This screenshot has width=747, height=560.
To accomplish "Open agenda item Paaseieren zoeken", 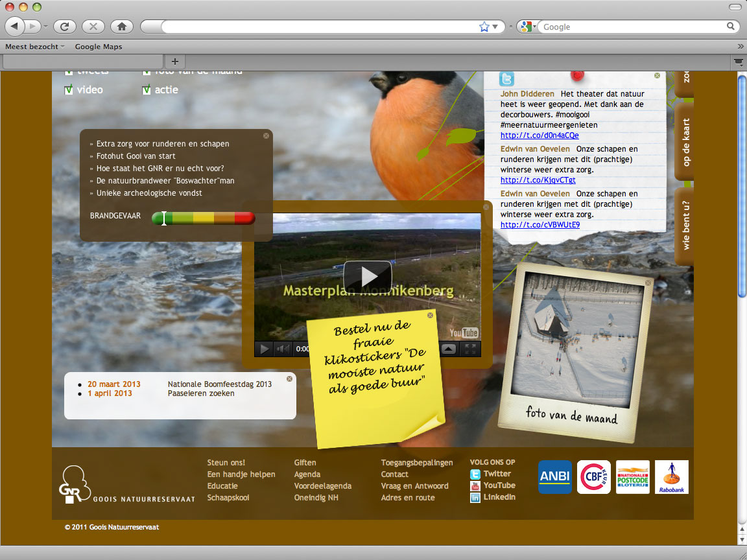I will [x=201, y=393].
